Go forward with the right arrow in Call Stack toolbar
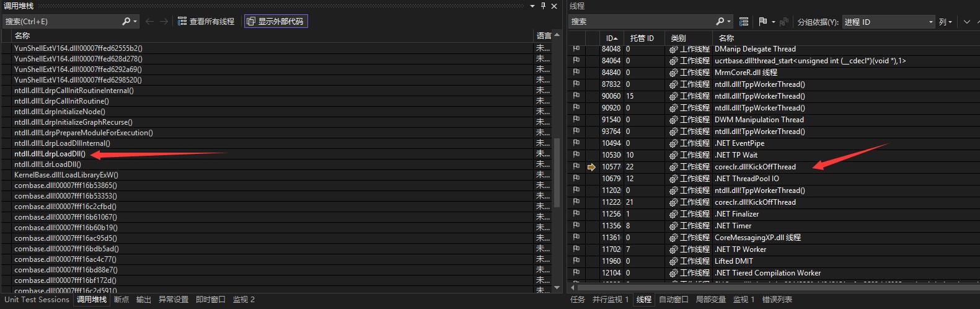The height and width of the screenshot is (309, 980). (164, 21)
